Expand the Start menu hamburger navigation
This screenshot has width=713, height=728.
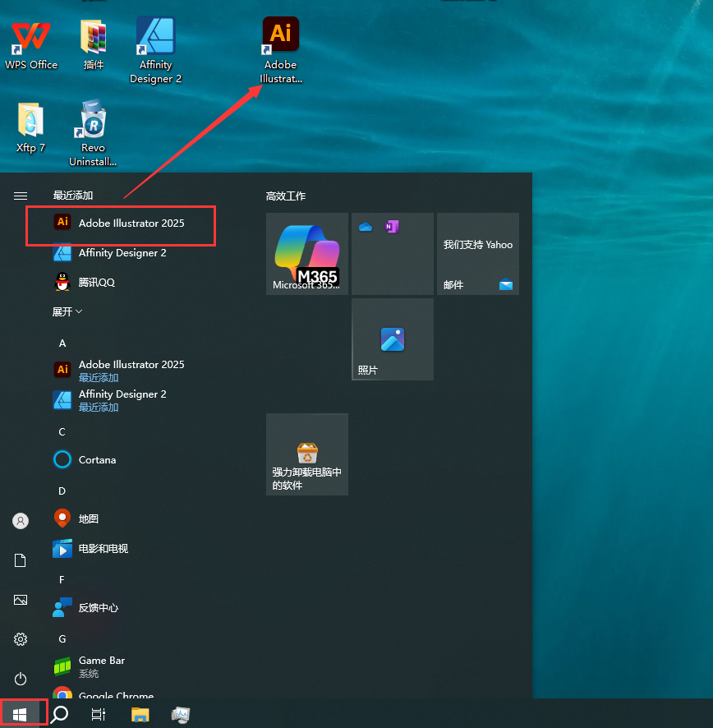coord(21,196)
